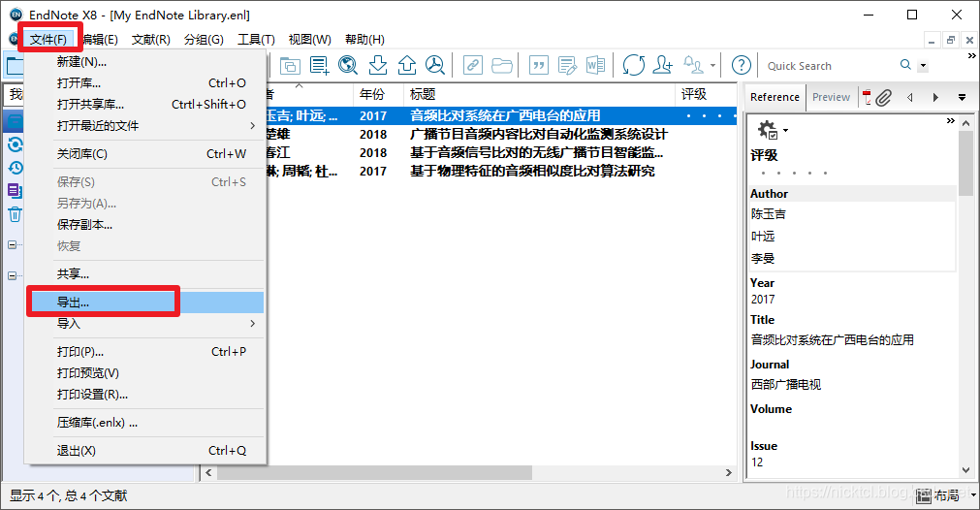Select the Unfiled sidebar icon
The width and height of the screenshot is (980, 510).
(15, 191)
